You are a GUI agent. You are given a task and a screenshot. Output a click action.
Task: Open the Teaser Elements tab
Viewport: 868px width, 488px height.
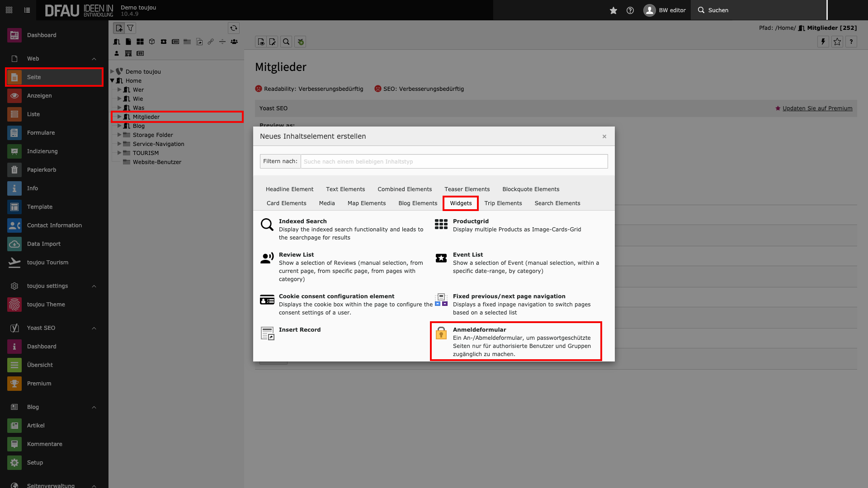467,189
